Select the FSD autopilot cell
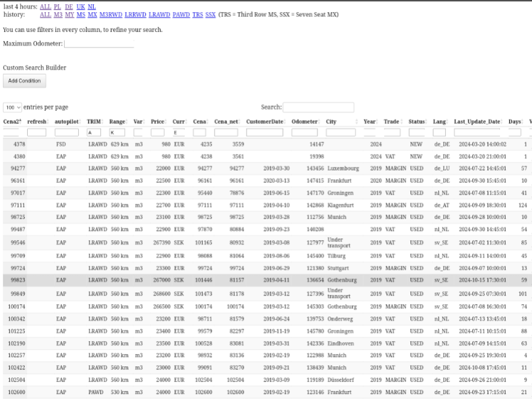The width and height of the screenshot is (532, 399). coord(61,144)
